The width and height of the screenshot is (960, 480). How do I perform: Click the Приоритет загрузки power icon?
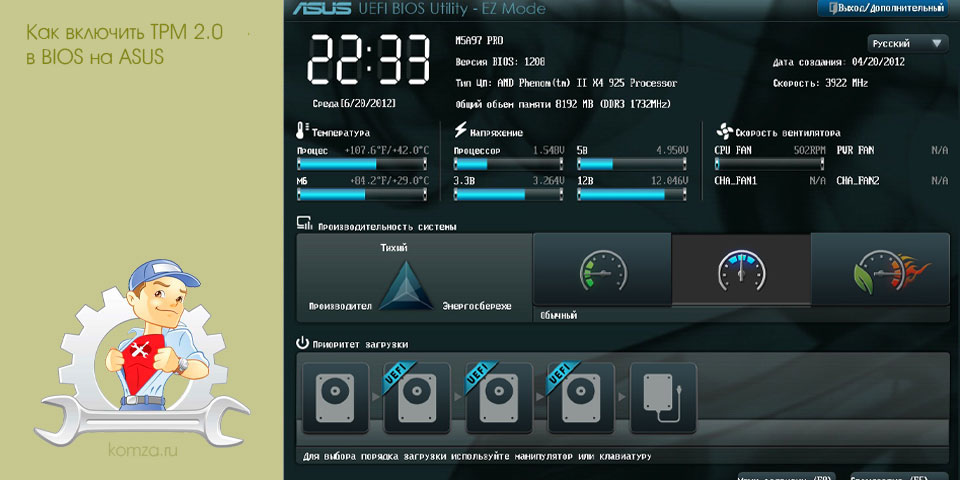[x=302, y=343]
